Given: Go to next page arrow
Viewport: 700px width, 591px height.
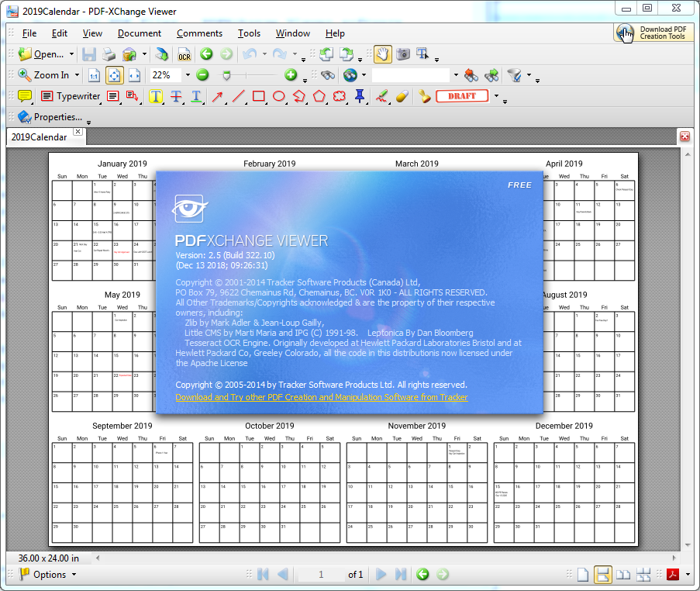Looking at the screenshot, I should (381, 574).
